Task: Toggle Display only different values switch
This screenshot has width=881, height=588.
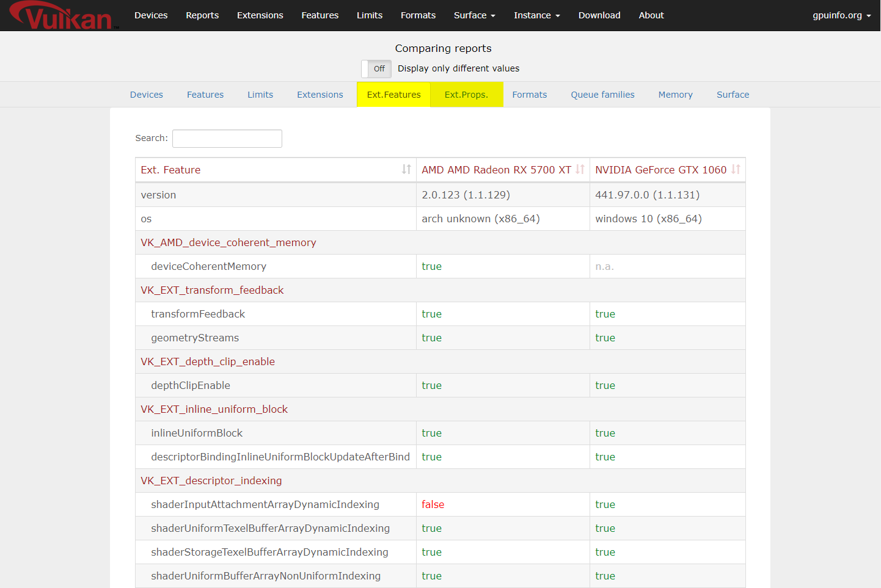Action: coord(376,68)
